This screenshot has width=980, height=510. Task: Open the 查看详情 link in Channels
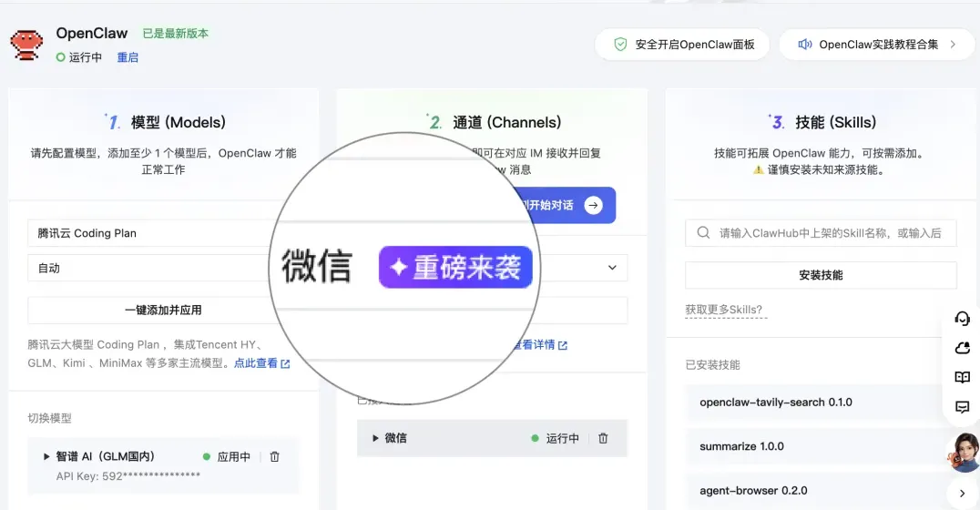point(539,345)
